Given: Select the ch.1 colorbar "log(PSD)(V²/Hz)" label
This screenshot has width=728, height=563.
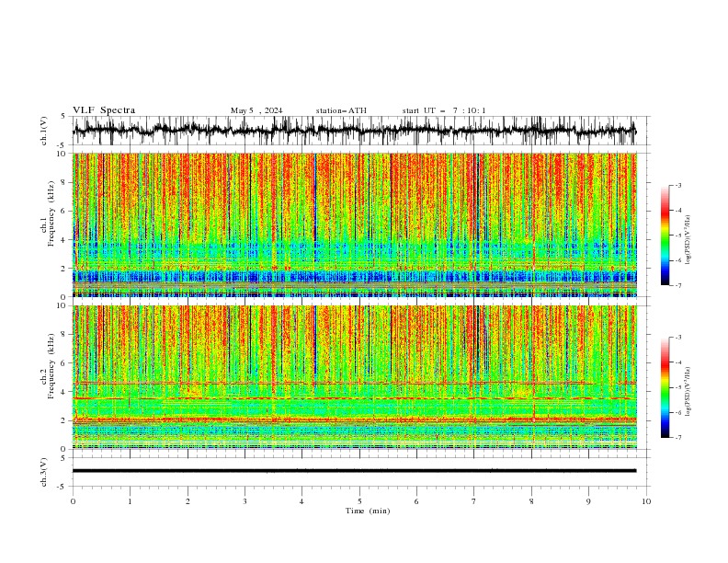Looking at the screenshot, I should pos(688,240).
